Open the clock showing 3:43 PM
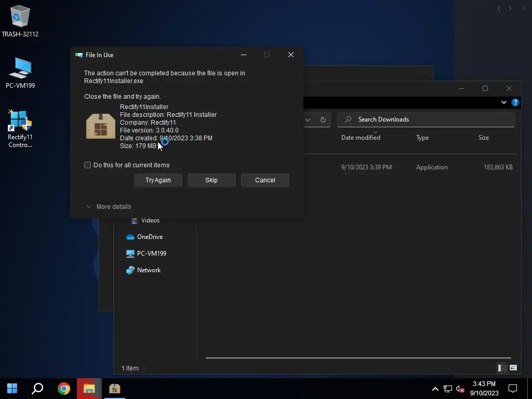 click(484, 388)
